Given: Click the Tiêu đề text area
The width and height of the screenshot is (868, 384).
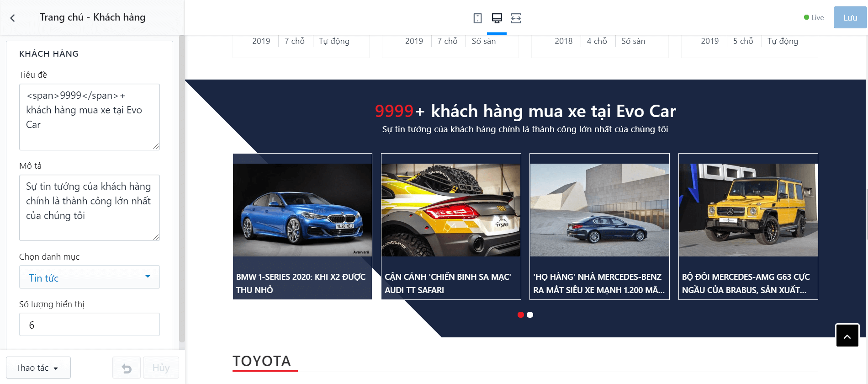Looking at the screenshot, I should (90, 117).
